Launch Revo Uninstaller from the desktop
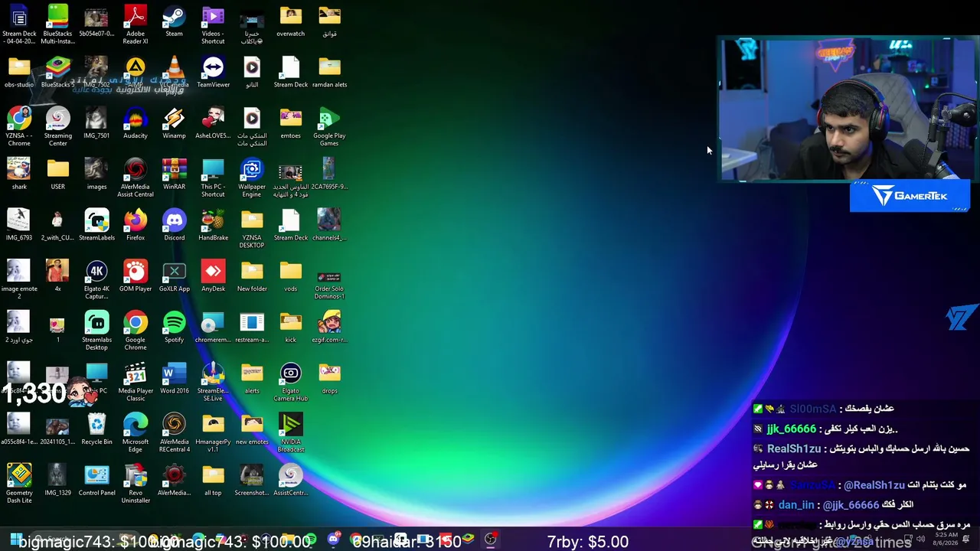 click(x=136, y=484)
